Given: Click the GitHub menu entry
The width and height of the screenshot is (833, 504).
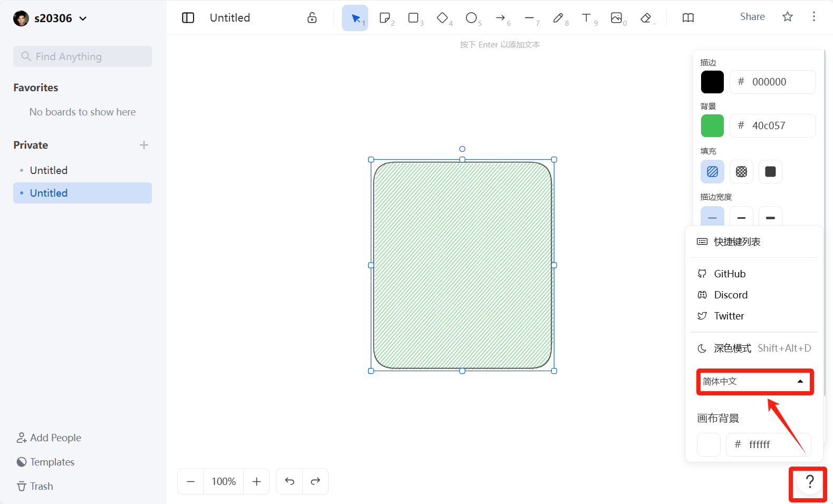Looking at the screenshot, I should [730, 274].
